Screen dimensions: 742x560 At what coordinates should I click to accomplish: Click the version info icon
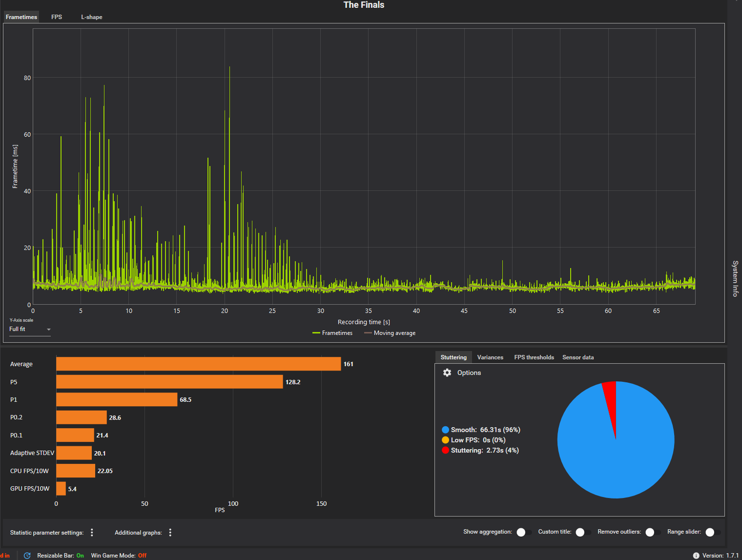coord(696,556)
